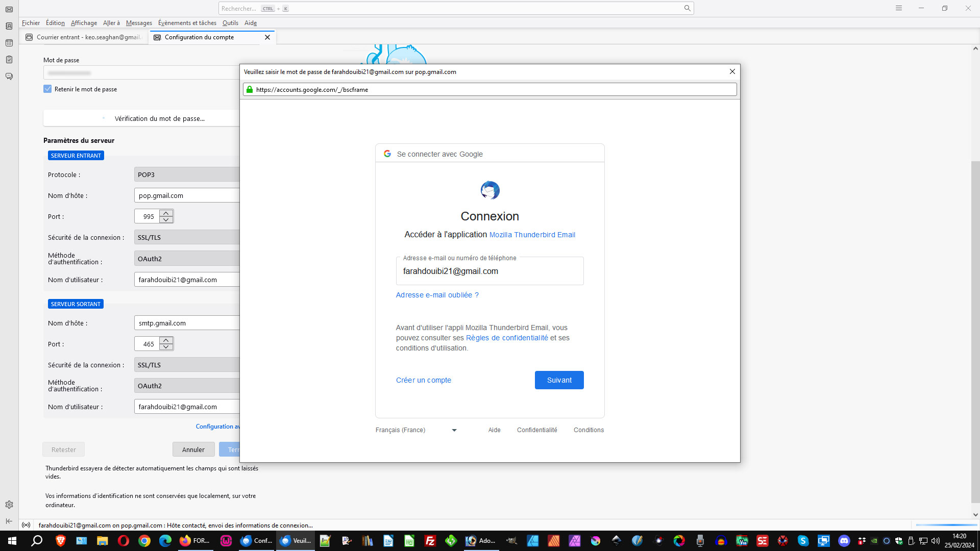Click the volume icon in system tray

point(936,541)
